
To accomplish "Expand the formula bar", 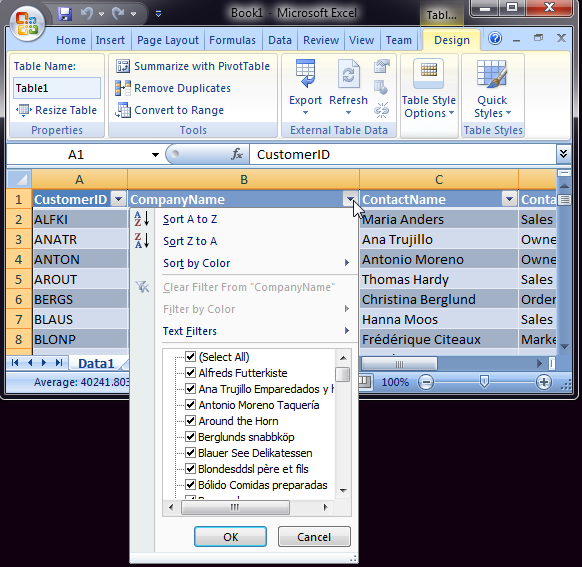I will pos(563,154).
